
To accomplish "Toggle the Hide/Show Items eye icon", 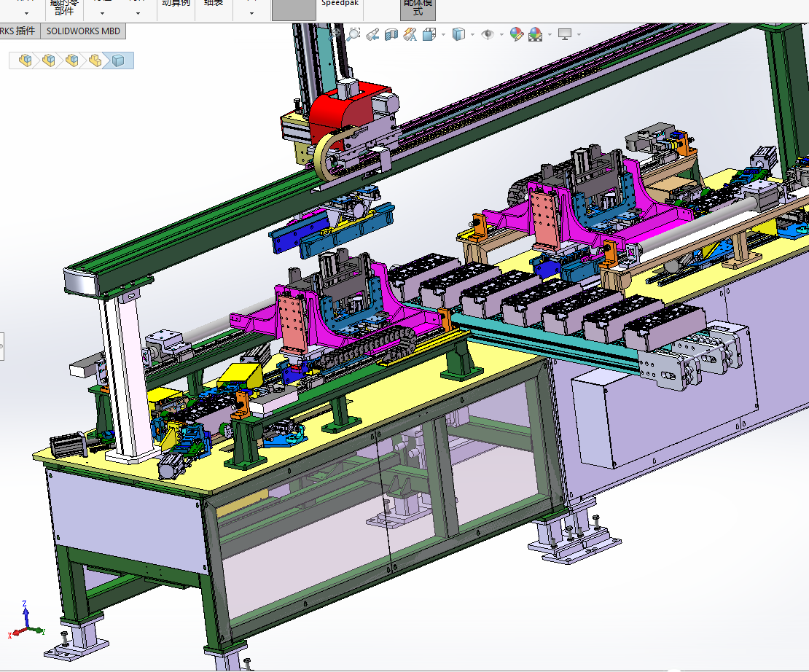I will [x=487, y=34].
